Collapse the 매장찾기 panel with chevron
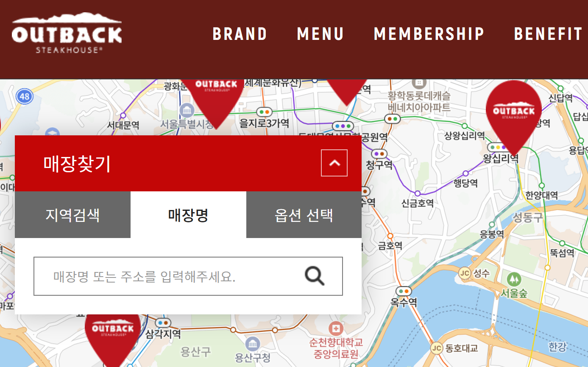The width and height of the screenshot is (588, 367). (334, 163)
